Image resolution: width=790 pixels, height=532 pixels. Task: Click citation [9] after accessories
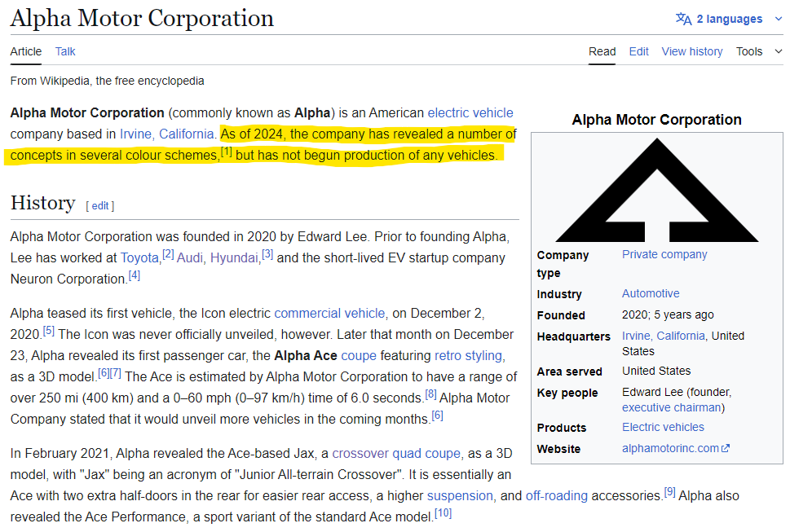pyautogui.click(x=669, y=492)
